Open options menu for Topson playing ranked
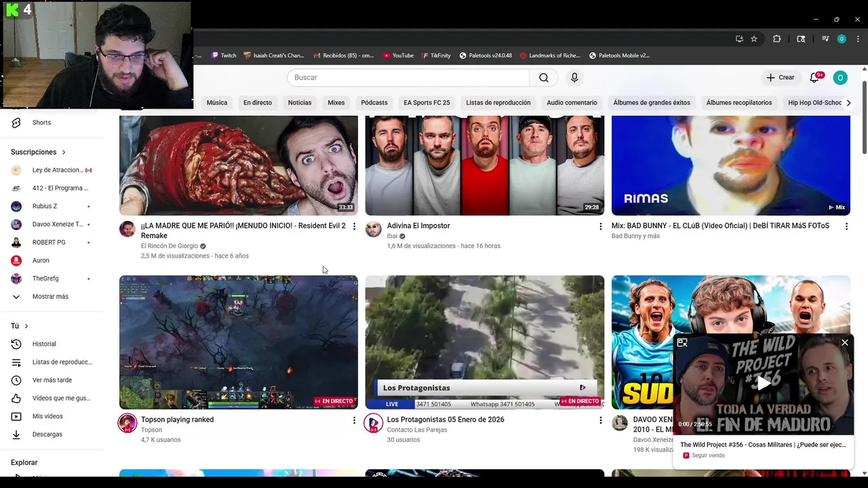This screenshot has height=488, width=868. pos(354,420)
